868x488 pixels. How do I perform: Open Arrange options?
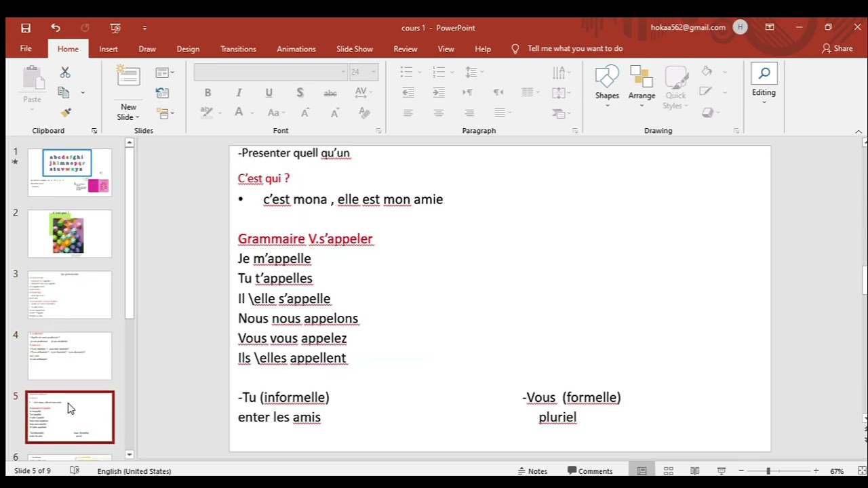click(x=642, y=85)
